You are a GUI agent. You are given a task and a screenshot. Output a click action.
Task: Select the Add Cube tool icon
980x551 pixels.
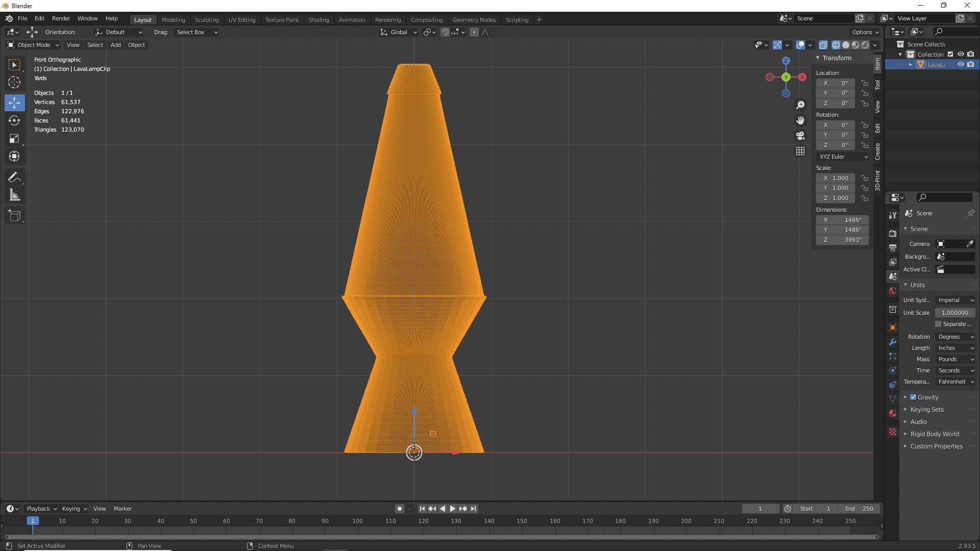15,215
